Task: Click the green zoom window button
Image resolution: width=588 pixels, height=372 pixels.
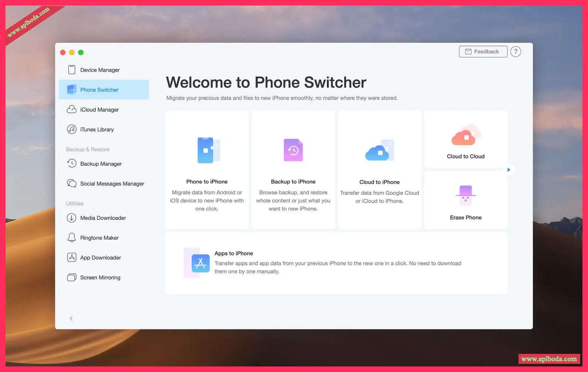Action: (x=81, y=53)
